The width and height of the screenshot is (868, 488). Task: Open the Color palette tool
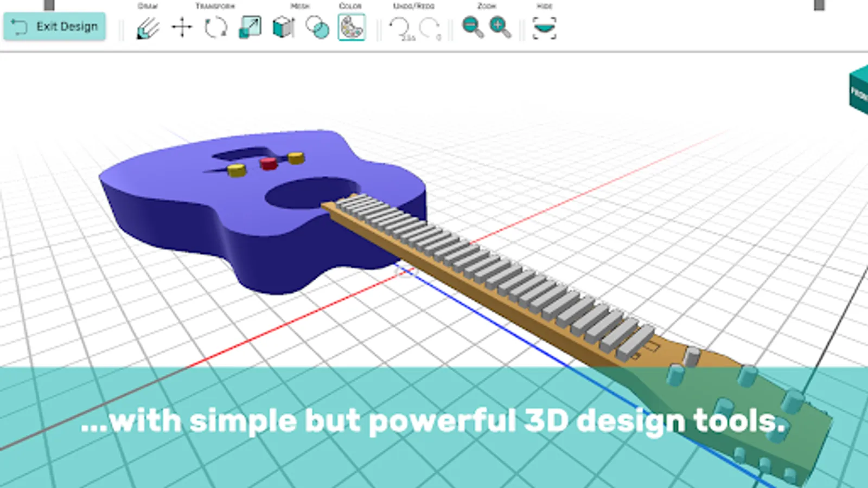pyautogui.click(x=352, y=27)
